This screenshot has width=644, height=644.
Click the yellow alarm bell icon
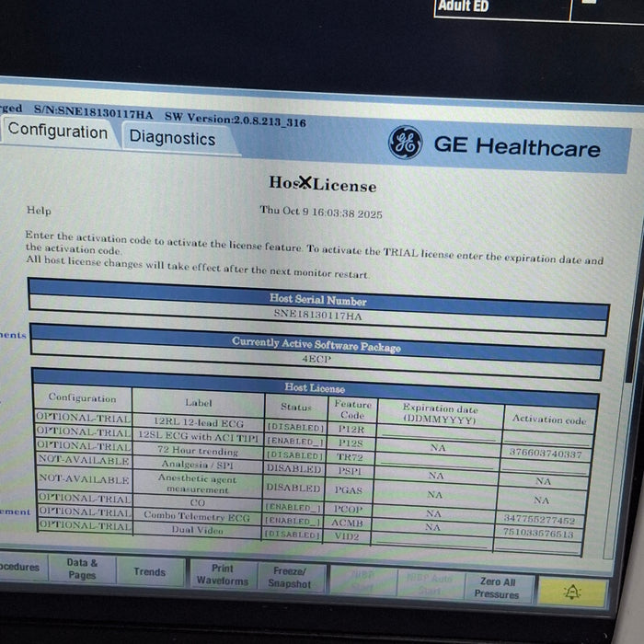(572, 592)
